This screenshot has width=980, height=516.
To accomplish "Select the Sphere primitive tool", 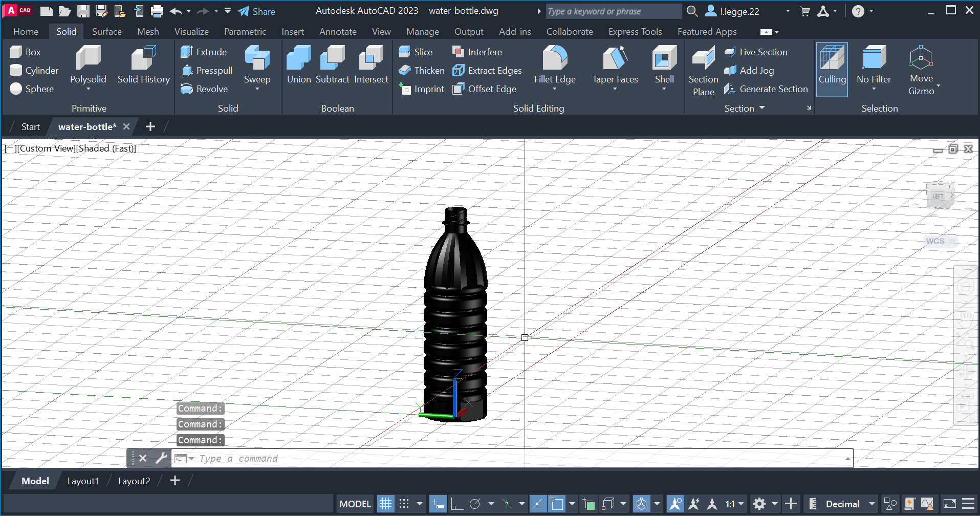I will coord(32,89).
